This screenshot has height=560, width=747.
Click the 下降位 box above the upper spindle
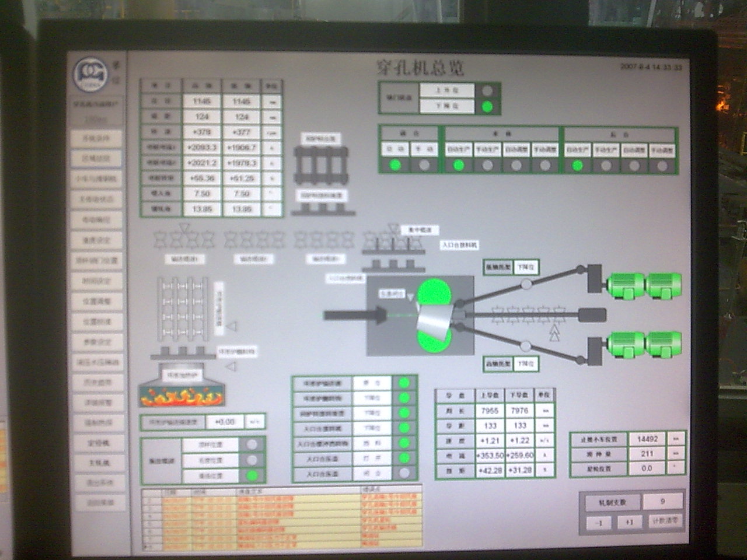point(526,267)
